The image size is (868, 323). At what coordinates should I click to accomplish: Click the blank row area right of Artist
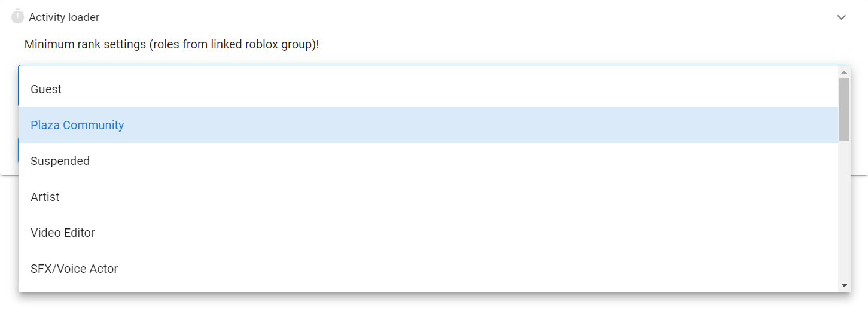(449, 197)
